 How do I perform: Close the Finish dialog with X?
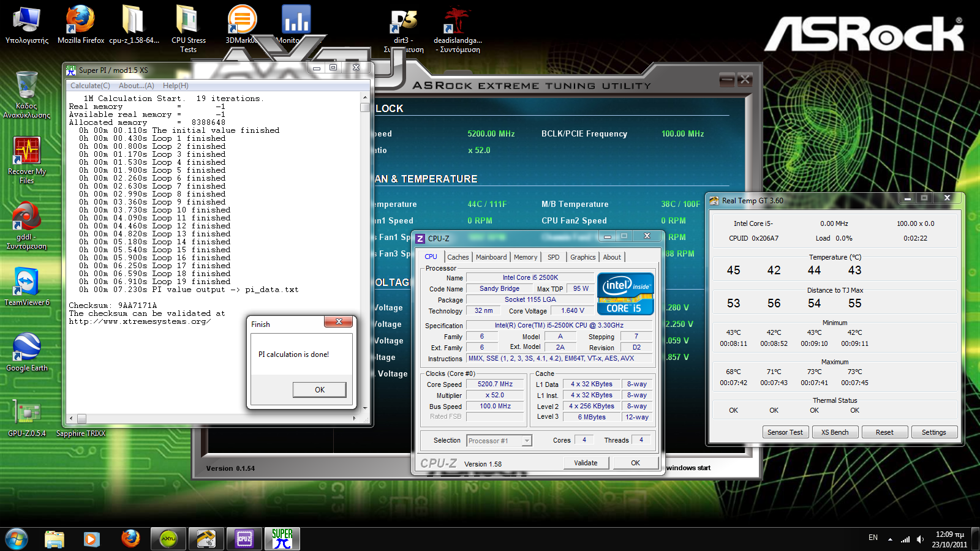[x=339, y=321]
